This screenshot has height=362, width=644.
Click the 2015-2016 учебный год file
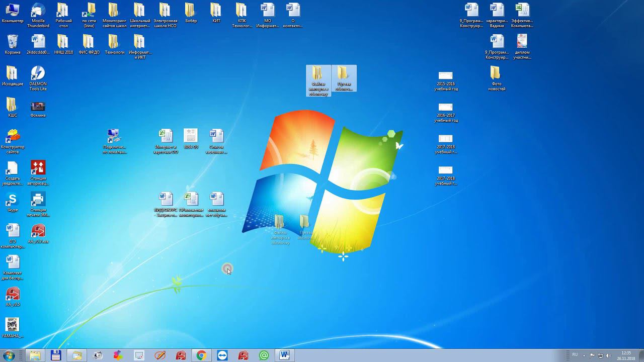pos(446,76)
